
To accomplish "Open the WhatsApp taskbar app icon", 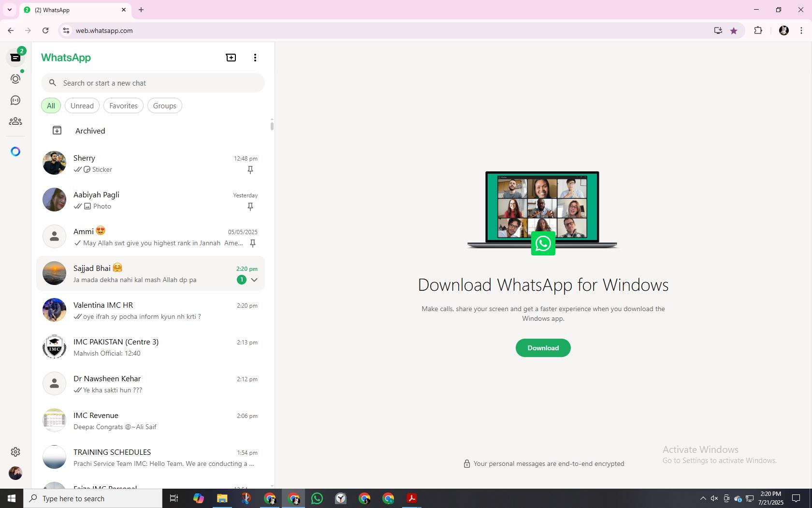I will click(317, 498).
